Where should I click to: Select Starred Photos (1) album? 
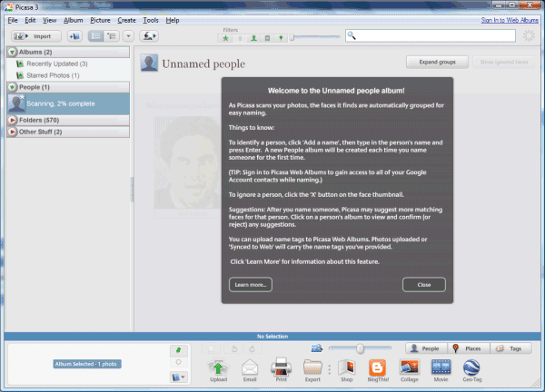click(x=53, y=75)
